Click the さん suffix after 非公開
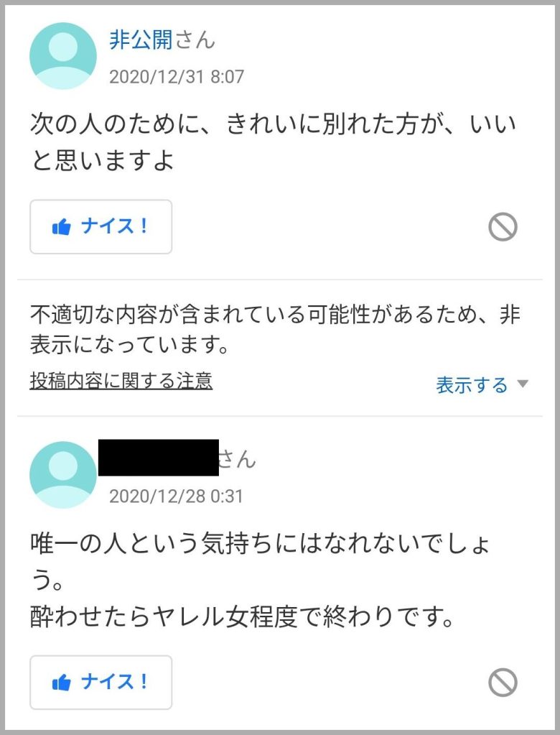This screenshot has height=735, width=560. click(x=195, y=40)
